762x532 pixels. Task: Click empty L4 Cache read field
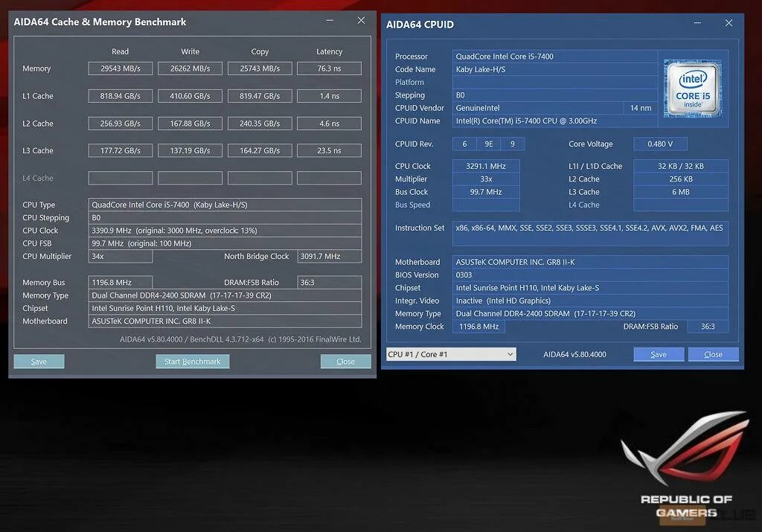121,178
